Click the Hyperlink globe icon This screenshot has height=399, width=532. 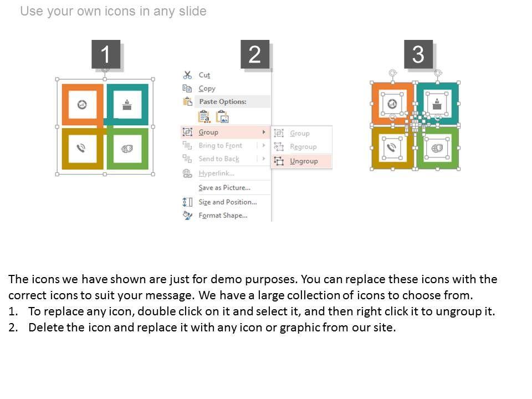point(187,173)
